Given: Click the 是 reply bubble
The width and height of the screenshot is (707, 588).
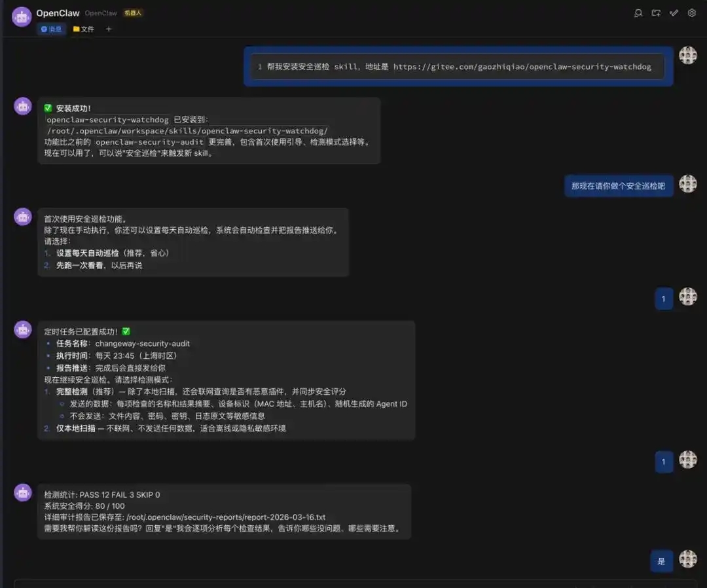Looking at the screenshot, I should tap(661, 561).
